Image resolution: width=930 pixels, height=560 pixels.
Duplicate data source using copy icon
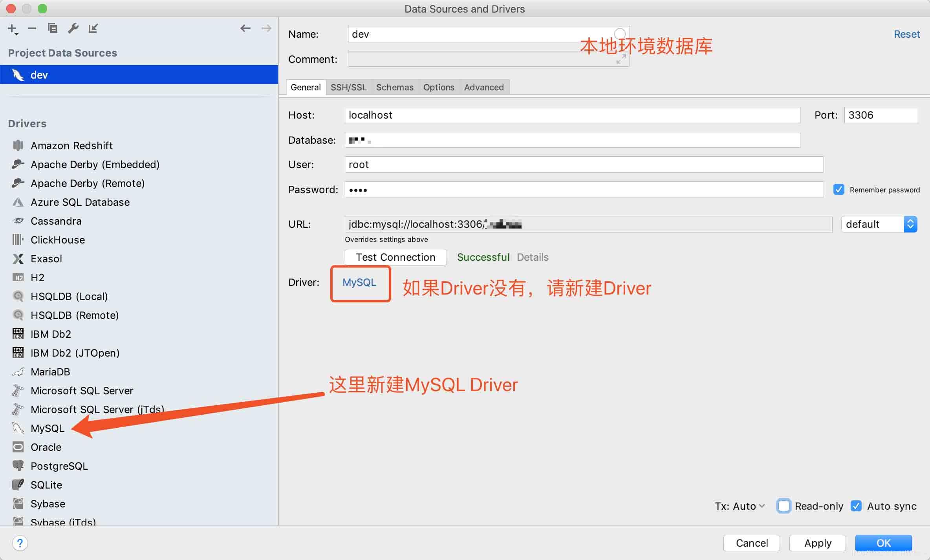[53, 28]
